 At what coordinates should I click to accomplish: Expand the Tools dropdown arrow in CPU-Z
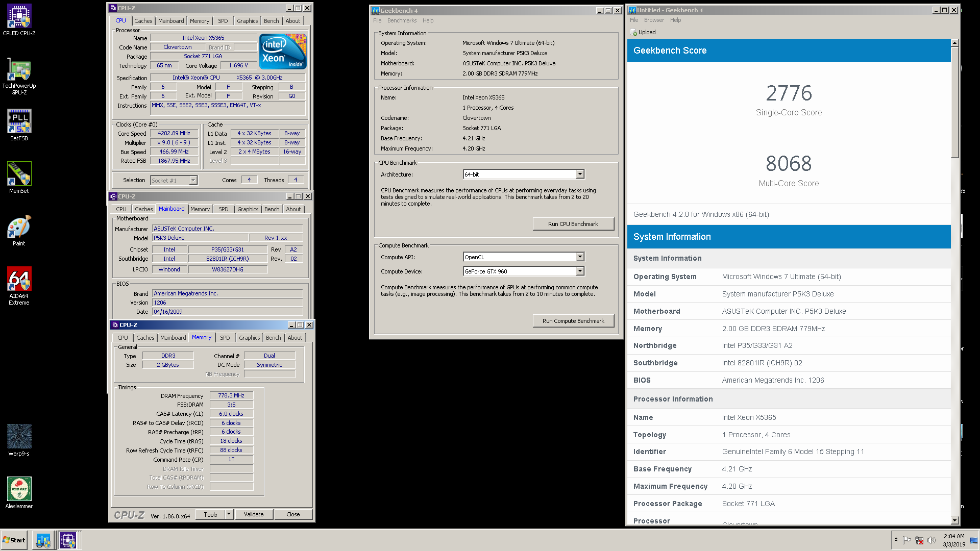(x=229, y=514)
